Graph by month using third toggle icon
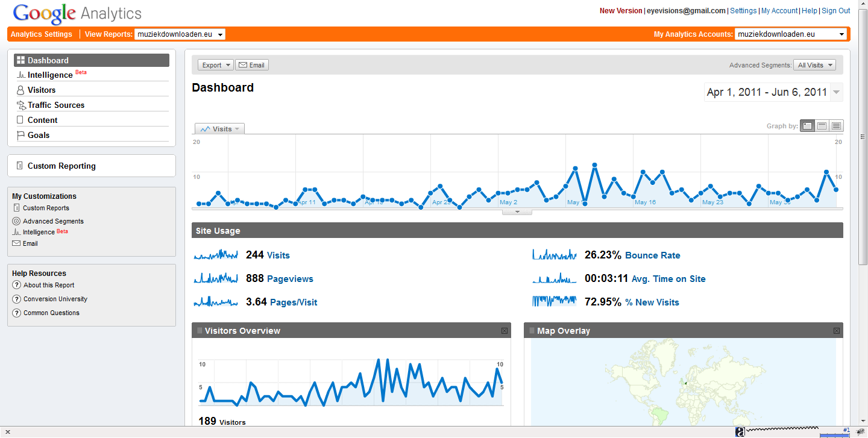 [836, 126]
